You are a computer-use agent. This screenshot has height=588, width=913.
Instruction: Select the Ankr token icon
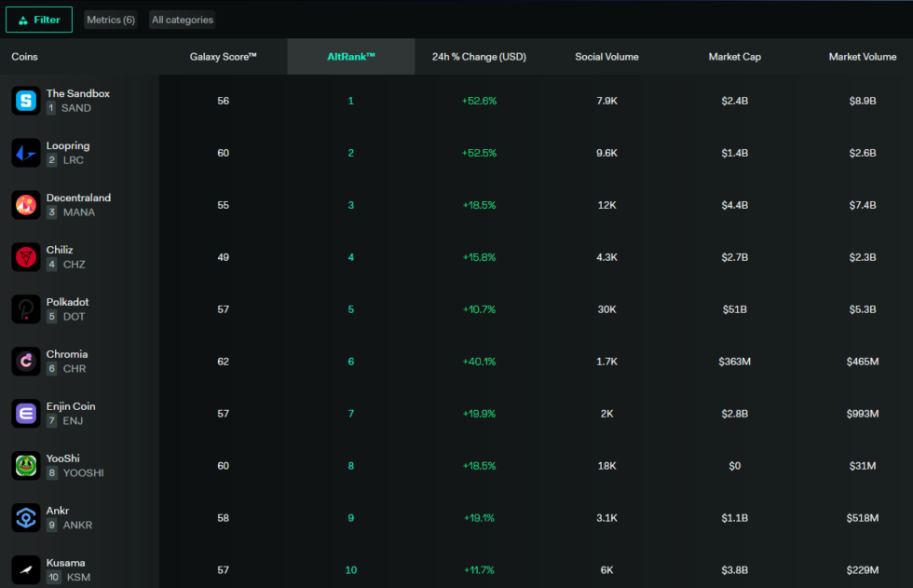24,517
